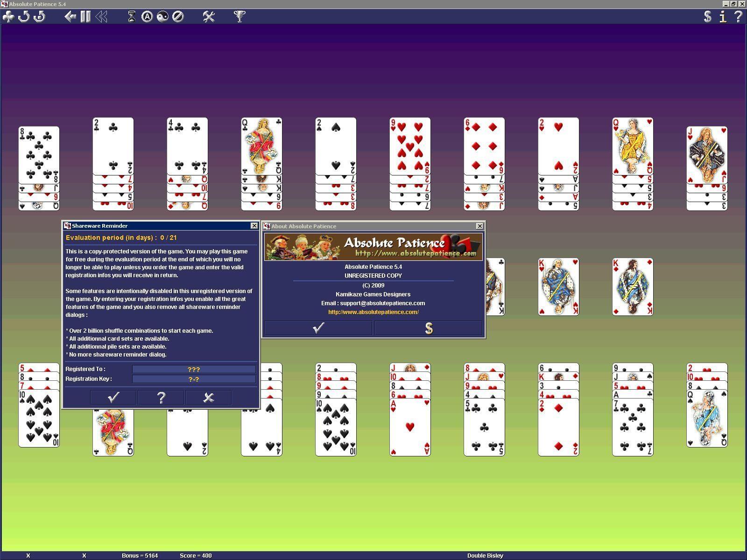The height and width of the screenshot is (560, 747).
Task: Select the 8 of clubs top-row card
Action: [39, 155]
